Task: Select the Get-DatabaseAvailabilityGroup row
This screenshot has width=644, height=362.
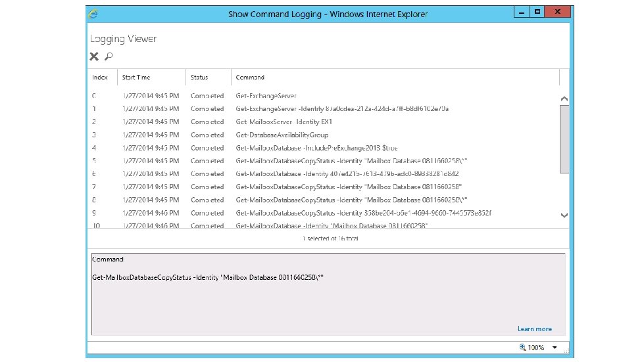Action: click(324, 135)
